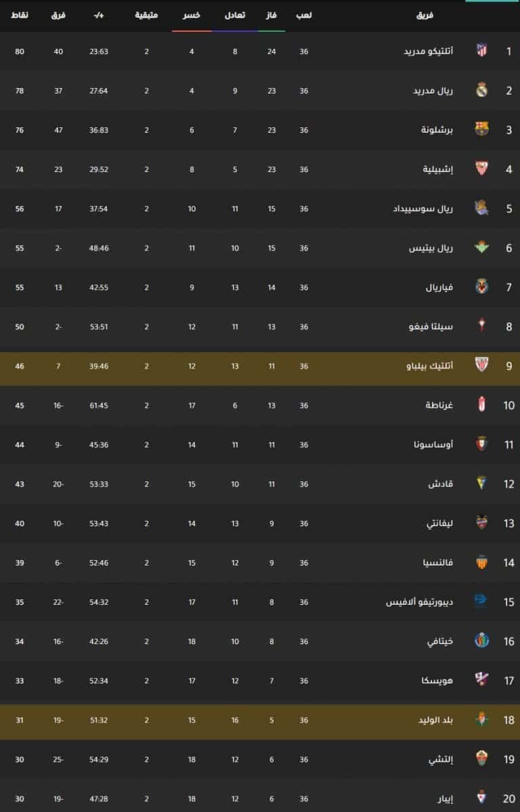This screenshot has height=812, width=520.
Task: Select the تعادل draws column header
Action: tap(235, 16)
